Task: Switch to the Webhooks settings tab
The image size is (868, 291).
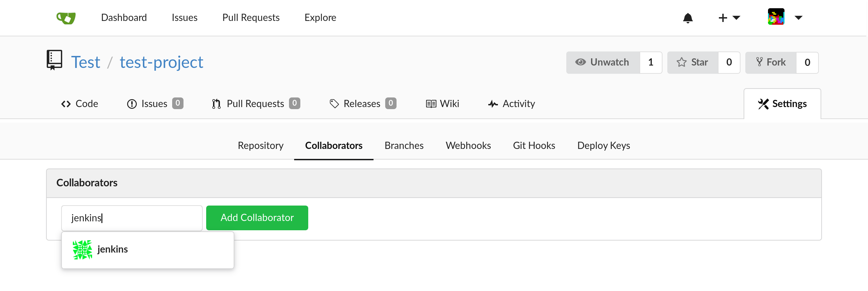Action: [x=468, y=145]
